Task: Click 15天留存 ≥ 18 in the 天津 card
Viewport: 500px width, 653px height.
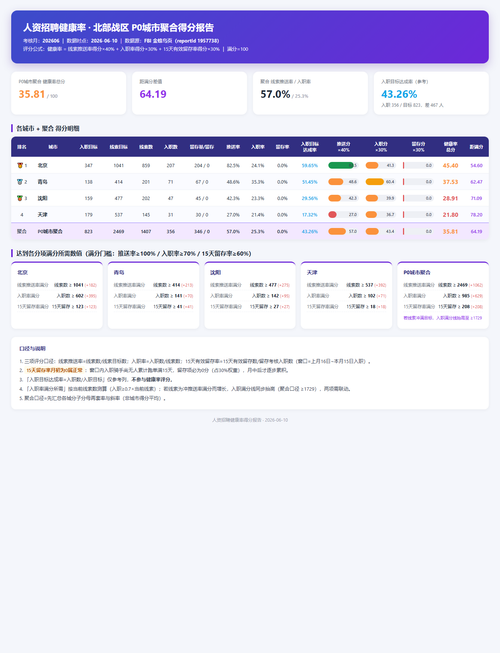Action: coord(361,307)
